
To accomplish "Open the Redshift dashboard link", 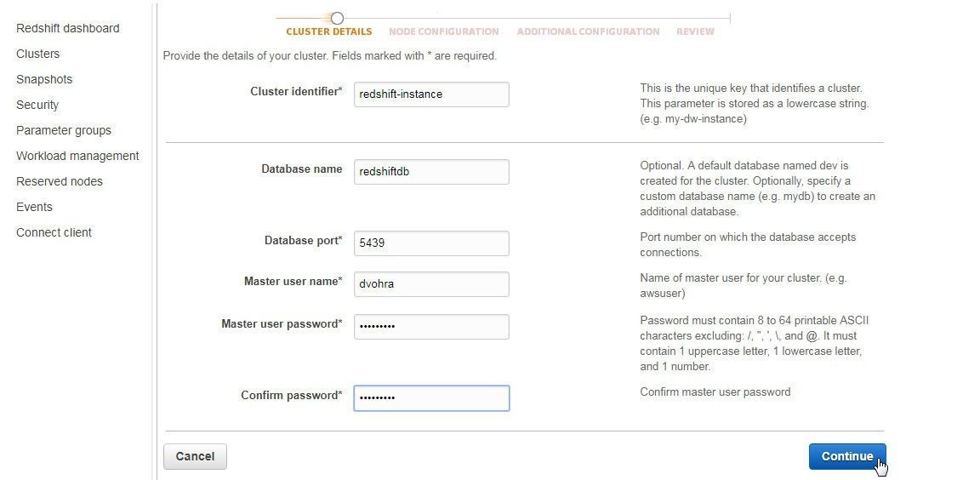I will click(67, 28).
